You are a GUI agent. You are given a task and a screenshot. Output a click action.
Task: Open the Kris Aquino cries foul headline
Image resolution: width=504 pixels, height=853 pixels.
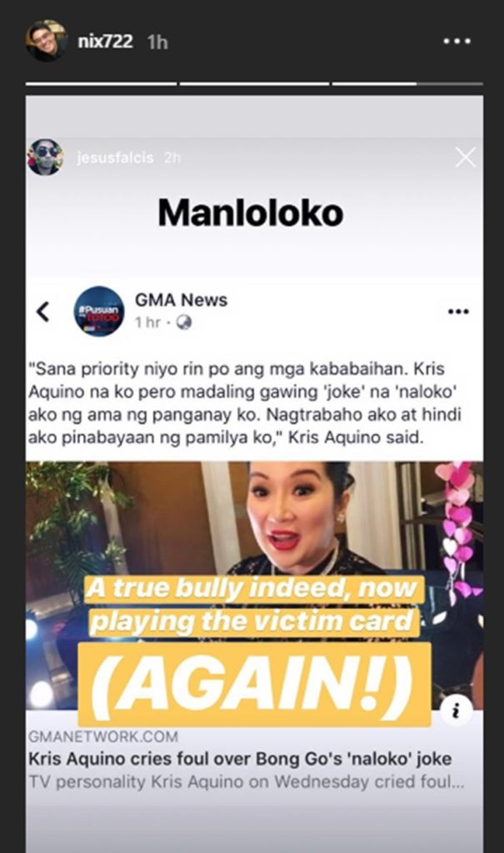[x=240, y=759]
